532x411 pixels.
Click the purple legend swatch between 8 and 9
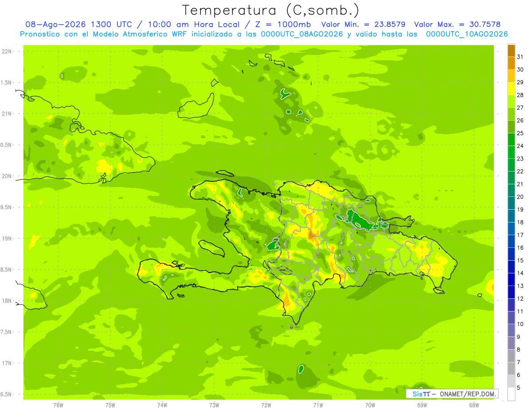tap(511, 343)
